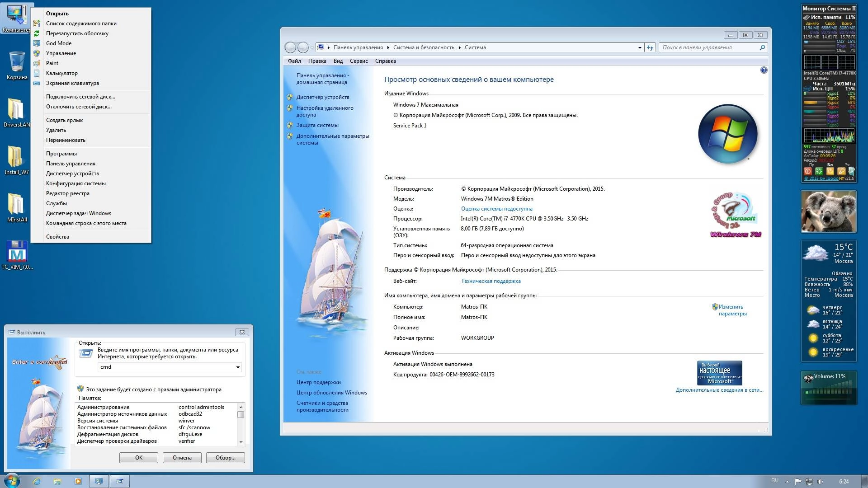Click the network tray icon
Screen dimensions: 868x488
[x=809, y=482]
